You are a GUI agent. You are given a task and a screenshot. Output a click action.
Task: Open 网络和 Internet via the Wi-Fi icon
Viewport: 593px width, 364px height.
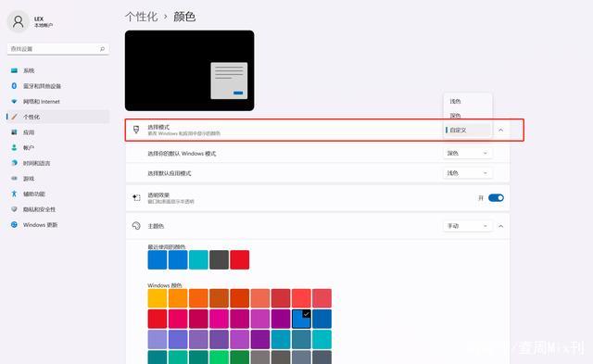(x=14, y=101)
